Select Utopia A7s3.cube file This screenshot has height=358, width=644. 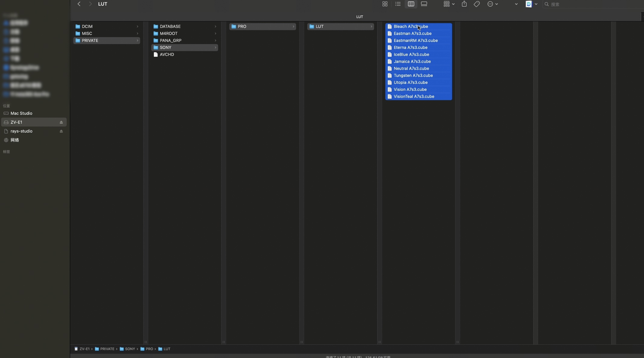tap(419, 82)
